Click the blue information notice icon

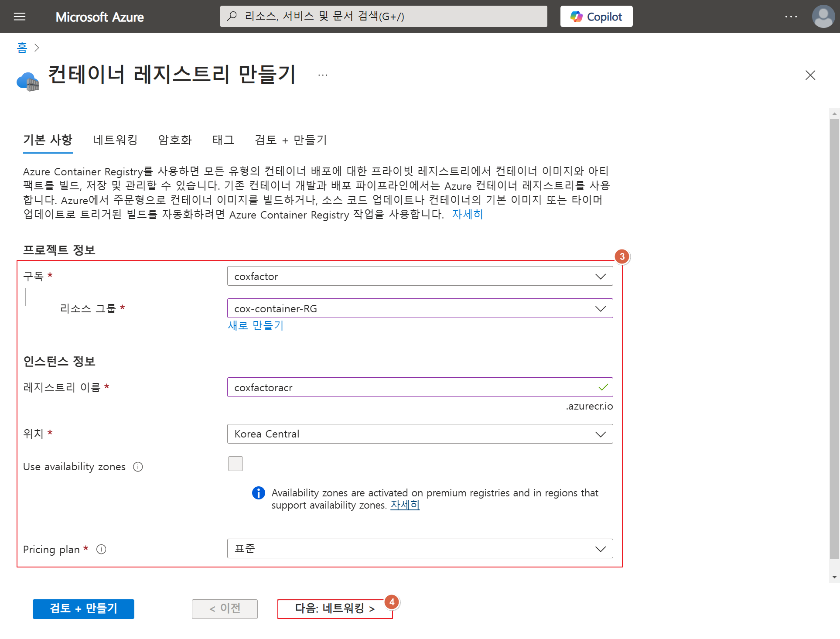click(258, 493)
